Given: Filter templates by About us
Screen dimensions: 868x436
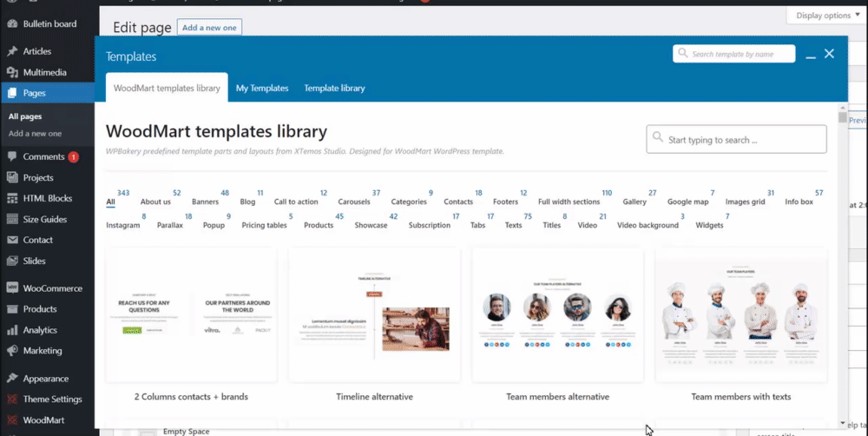Looking at the screenshot, I should pos(155,202).
